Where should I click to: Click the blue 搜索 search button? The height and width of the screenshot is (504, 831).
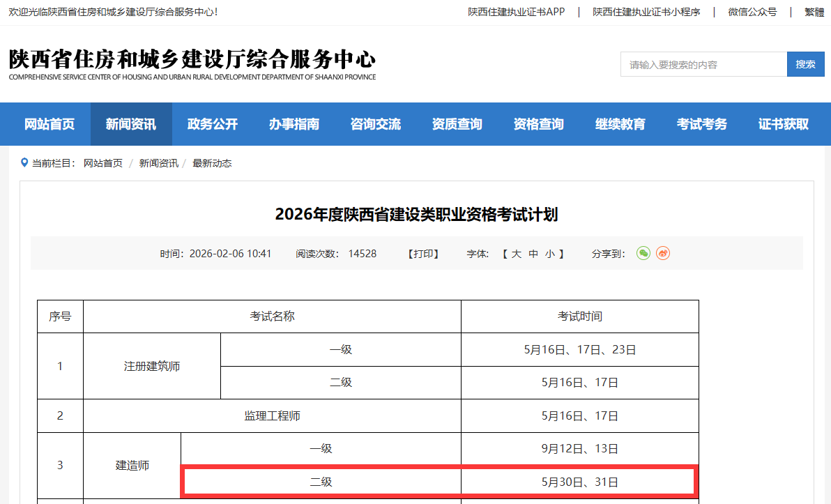click(805, 64)
